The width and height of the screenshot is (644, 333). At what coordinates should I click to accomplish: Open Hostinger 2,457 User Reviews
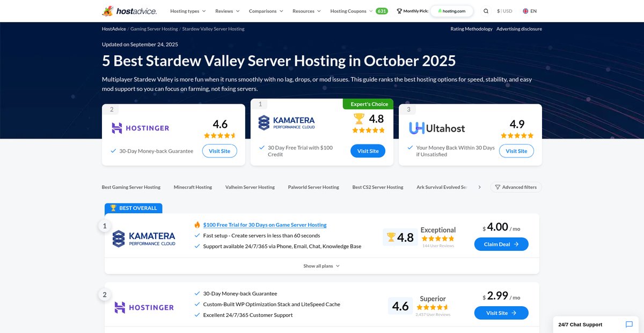coord(433,314)
